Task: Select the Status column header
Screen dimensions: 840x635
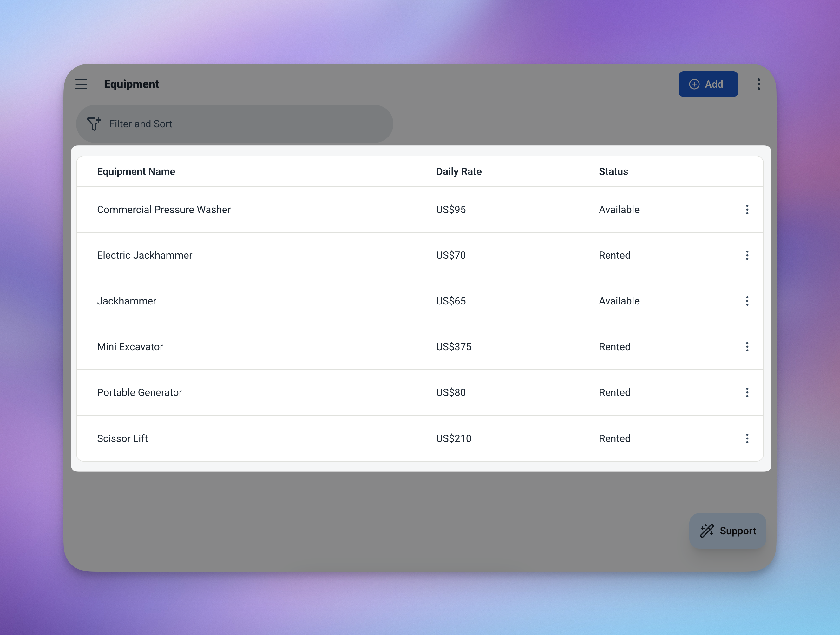Action: (613, 171)
